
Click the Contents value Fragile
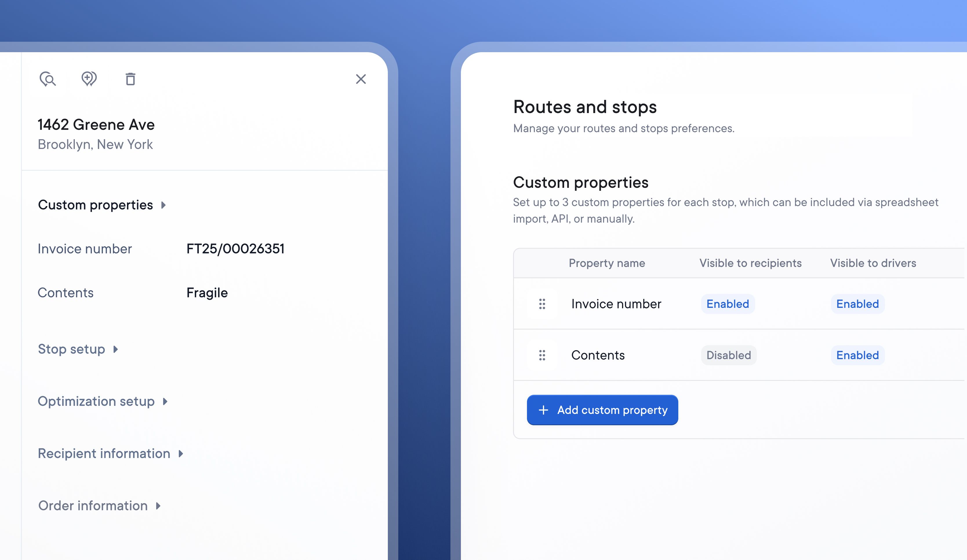[x=207, y=293]
